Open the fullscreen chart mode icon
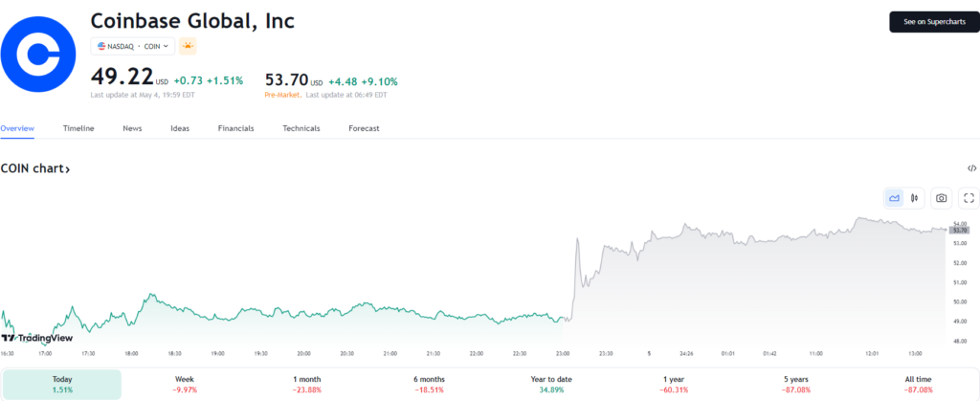 969,198
